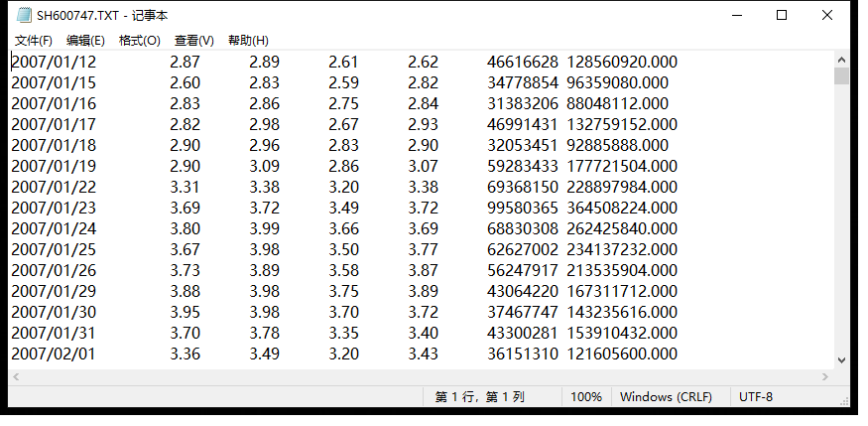Click the 100% zoom status entry

tap(586, 397)
